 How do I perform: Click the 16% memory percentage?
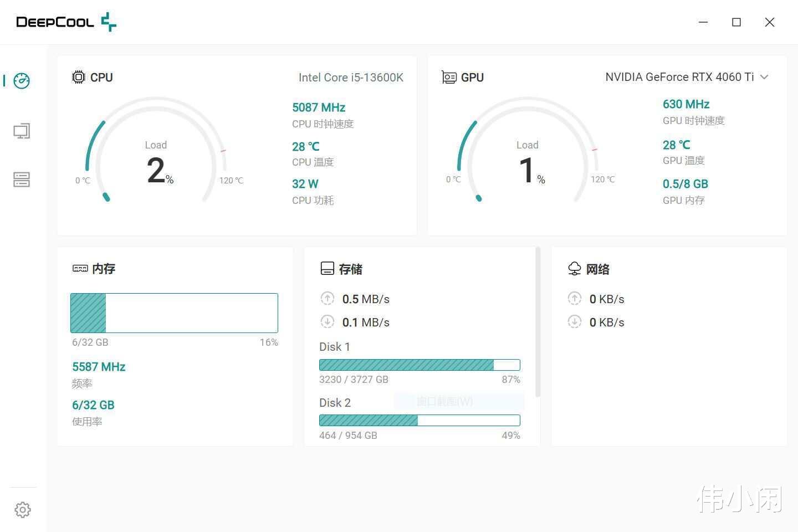tap(269, 342)
